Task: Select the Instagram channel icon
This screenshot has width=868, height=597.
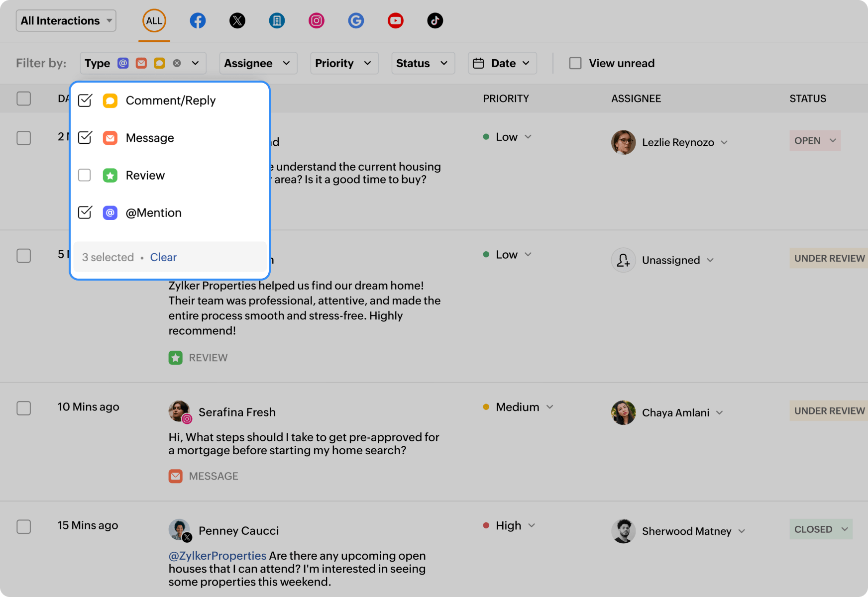Action: [x=317, y=20]
